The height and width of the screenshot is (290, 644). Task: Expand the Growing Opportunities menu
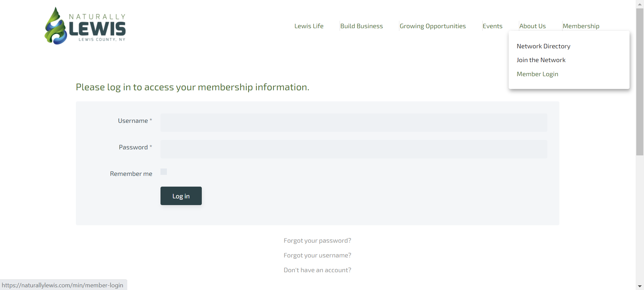(x=433, y=26)
